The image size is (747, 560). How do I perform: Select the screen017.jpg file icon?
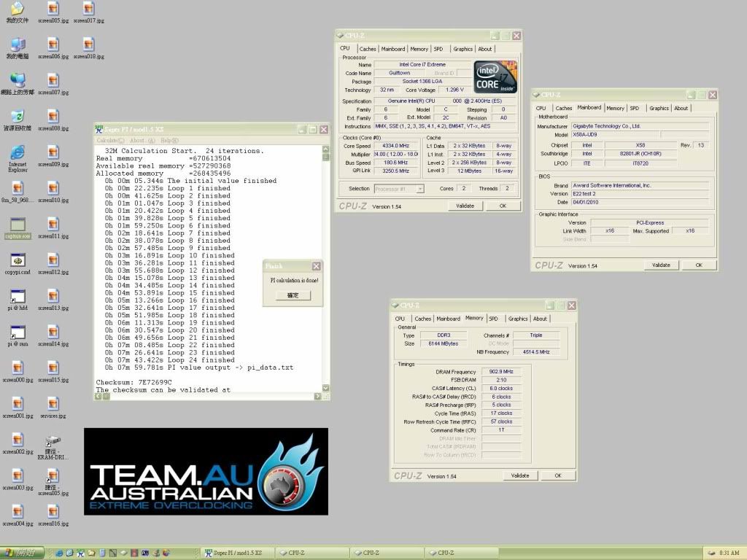88,12
